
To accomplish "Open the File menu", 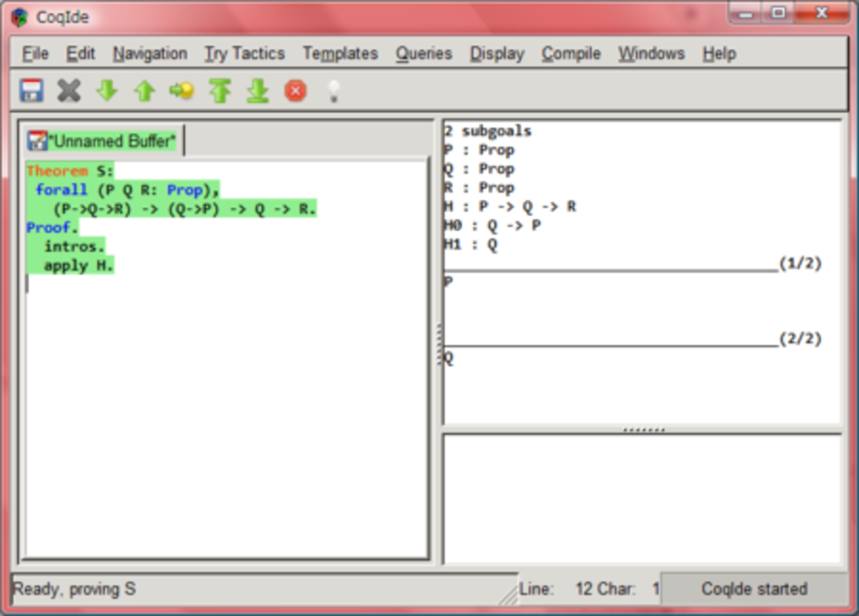I will pos(35,53).
